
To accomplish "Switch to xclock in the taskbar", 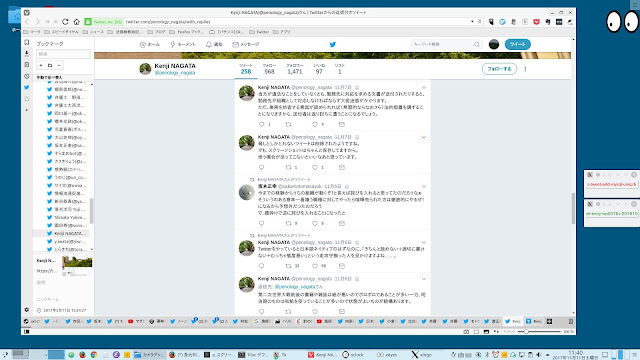I will click(353, 354).
